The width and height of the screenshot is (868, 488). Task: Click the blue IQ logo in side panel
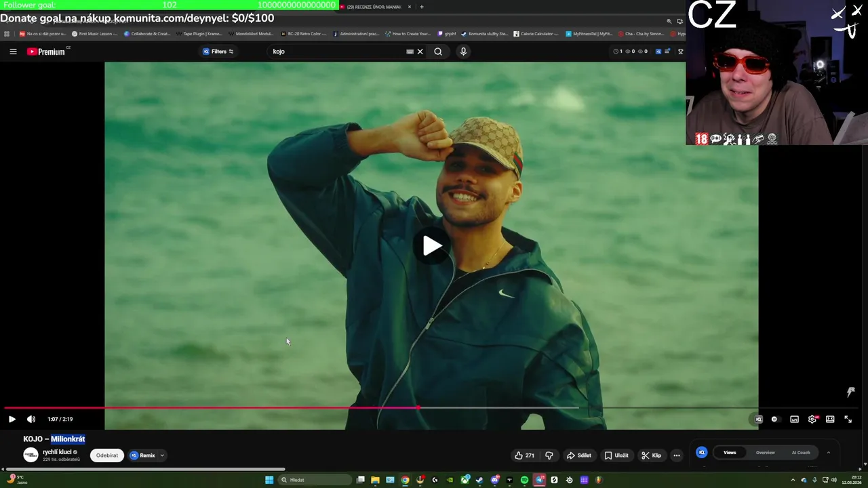[702, 453]
